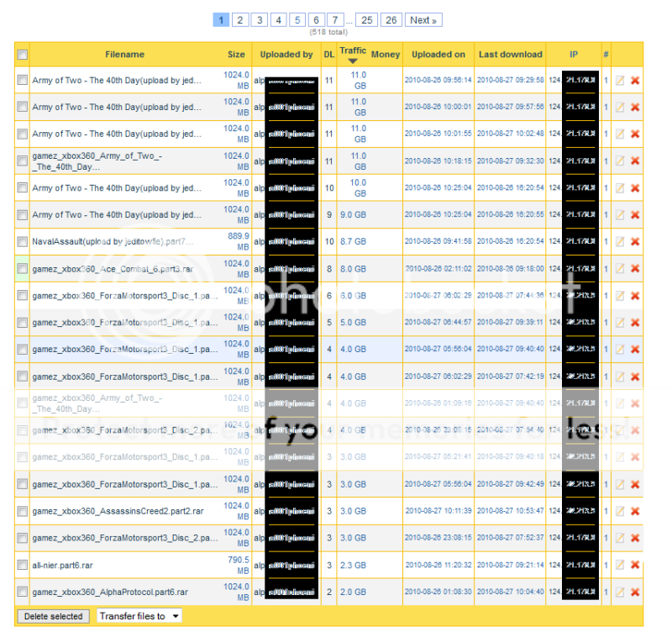Open edit icon for Ace_Combat_6.part3.rar
The width and height of the screenshot is (672, 632).
coord(620,269)
